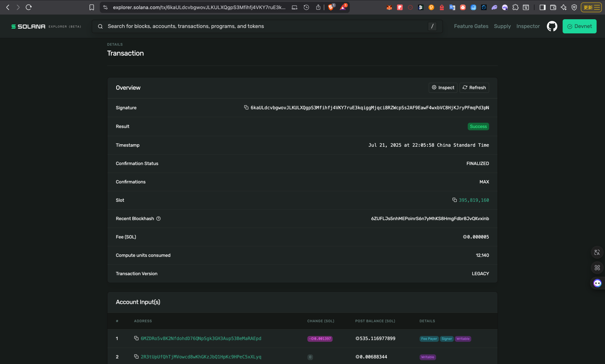Open Inspector page

[x=528, y=26]
